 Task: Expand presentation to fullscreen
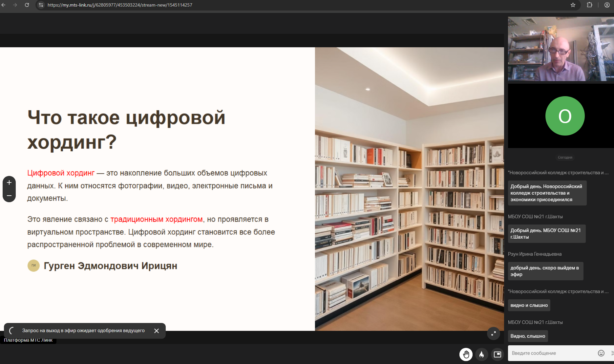click(493, 333)
